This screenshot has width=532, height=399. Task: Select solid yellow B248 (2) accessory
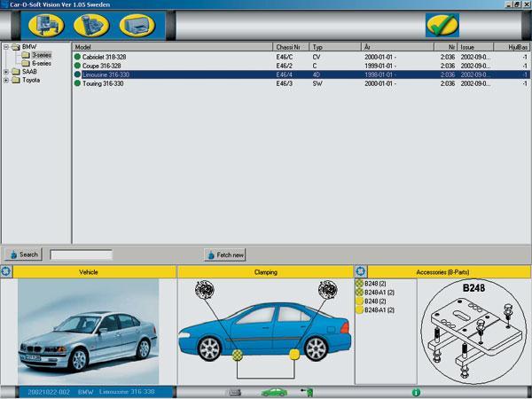click(x=372, y=301)
